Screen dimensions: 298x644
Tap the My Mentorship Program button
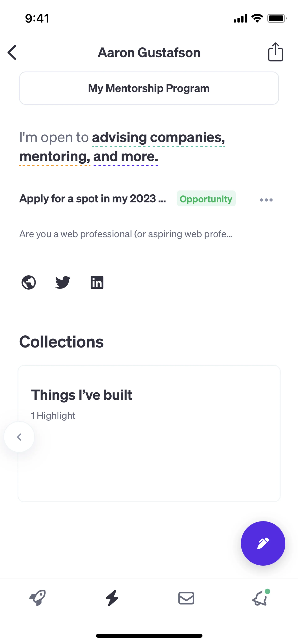[x=149, y=88]
